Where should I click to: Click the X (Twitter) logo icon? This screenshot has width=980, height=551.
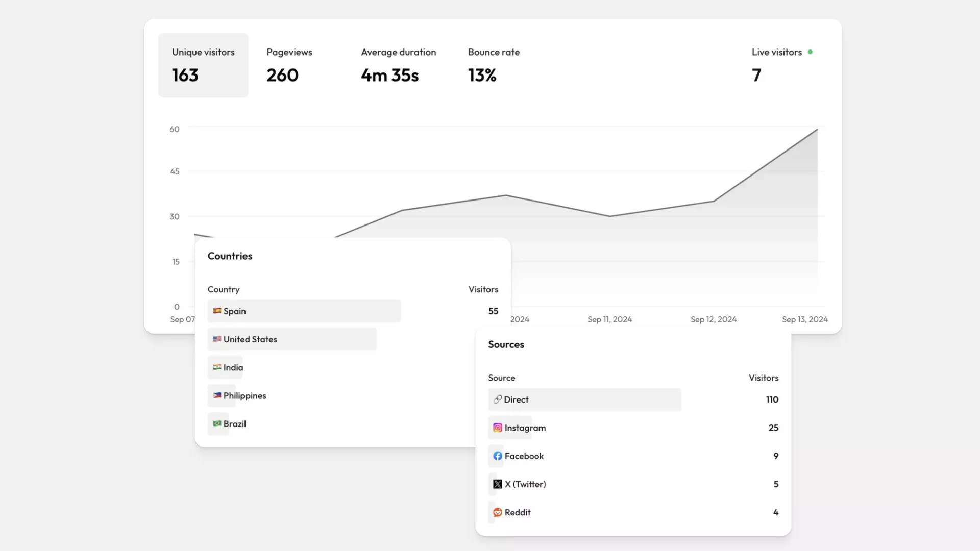point(497,484)
